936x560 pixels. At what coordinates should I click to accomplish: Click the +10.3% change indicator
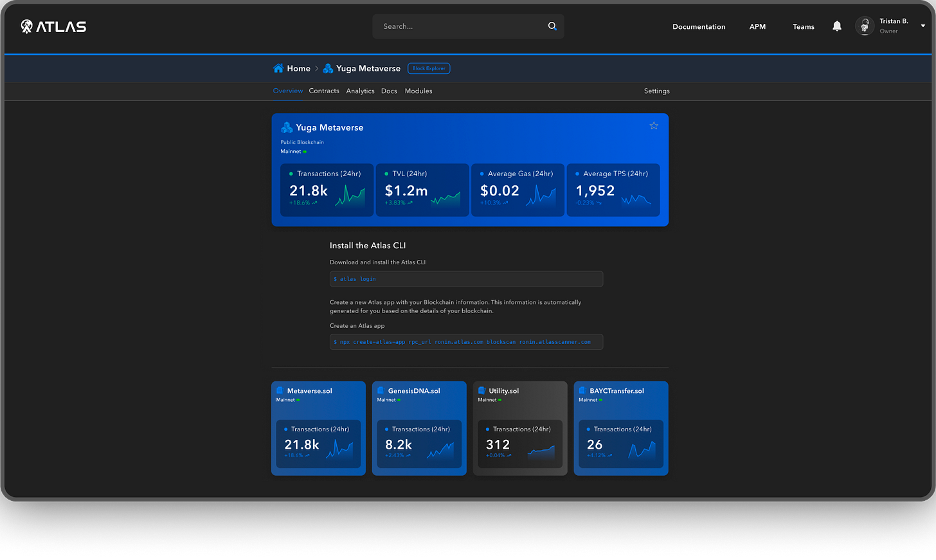point(494,203)
